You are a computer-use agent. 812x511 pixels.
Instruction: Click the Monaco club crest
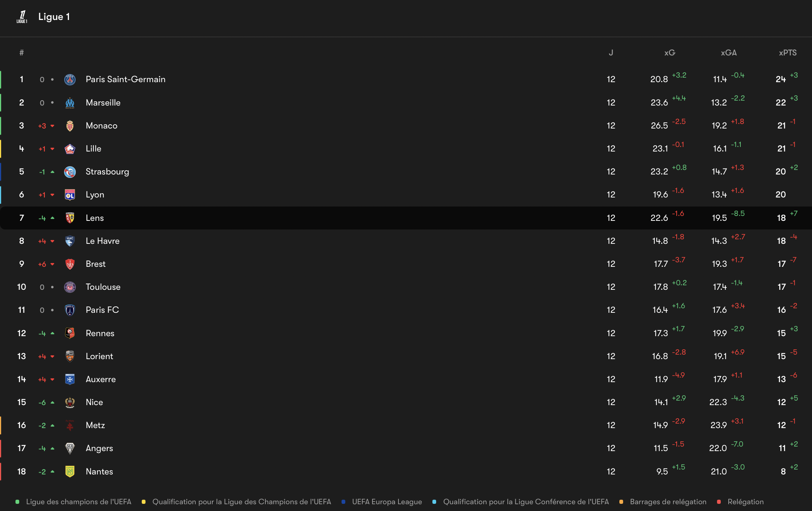[x=70, y=125]
